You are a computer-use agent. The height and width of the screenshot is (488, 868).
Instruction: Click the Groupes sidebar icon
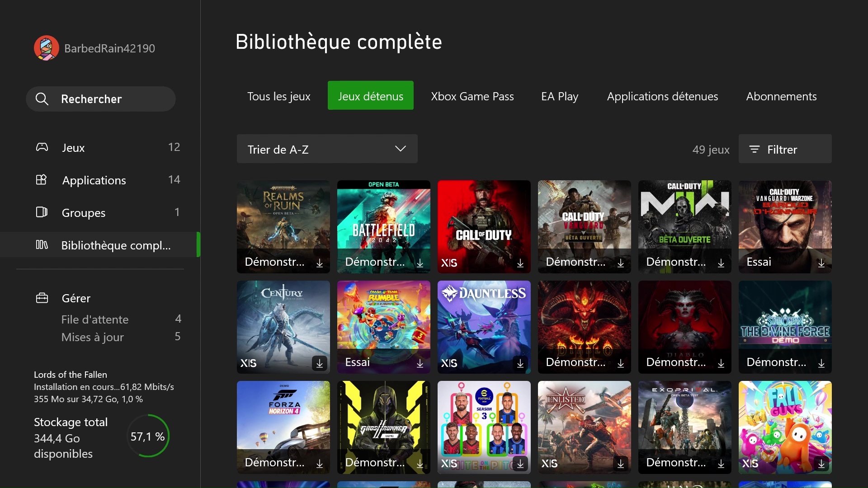(42, 212)
